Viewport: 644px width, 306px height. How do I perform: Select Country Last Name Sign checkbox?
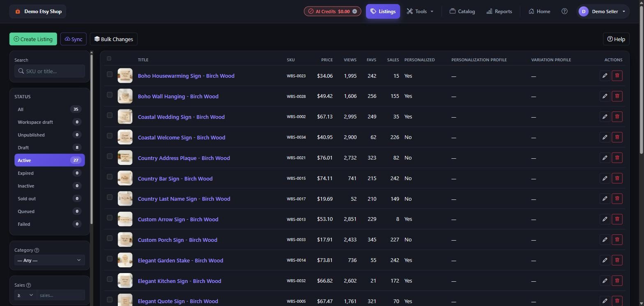coord(109,197)
